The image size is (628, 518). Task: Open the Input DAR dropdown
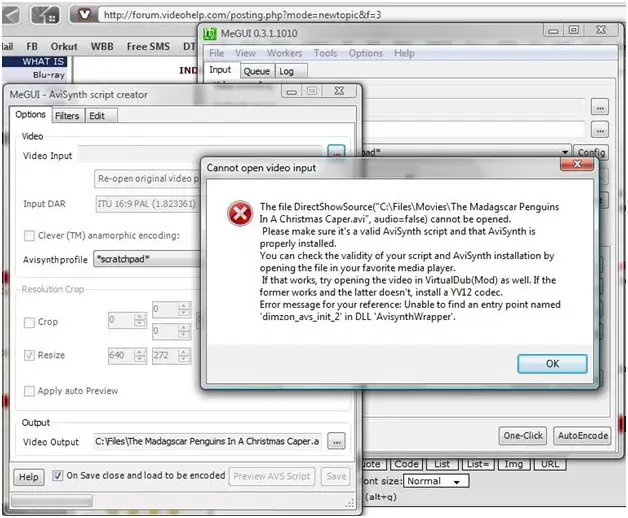[147, 204]
